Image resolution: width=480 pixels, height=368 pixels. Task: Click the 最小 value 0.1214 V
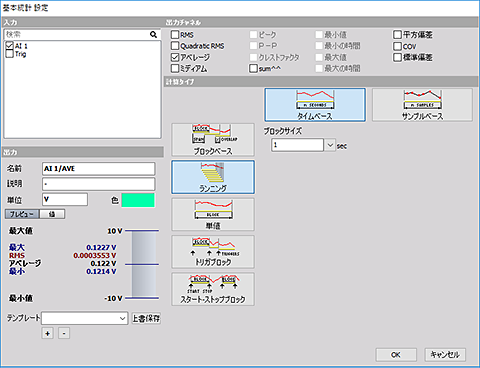pyautogui.click(x=101, y=271)
